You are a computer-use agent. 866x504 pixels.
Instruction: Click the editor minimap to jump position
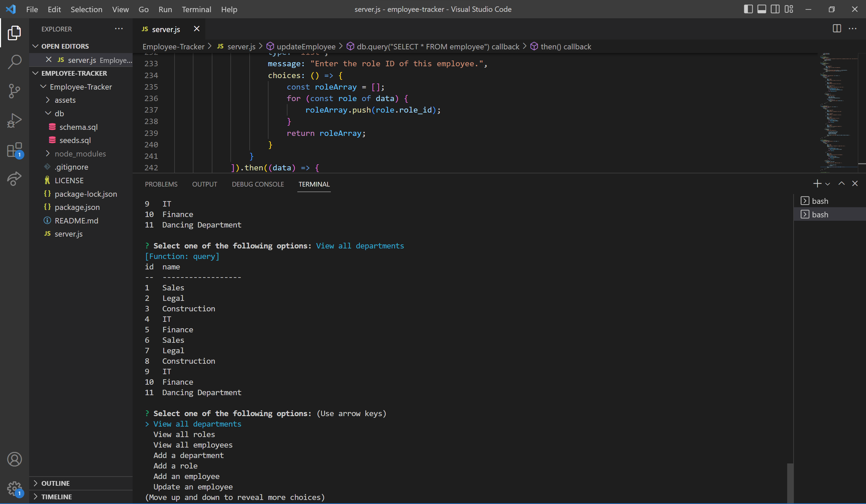point(835,110)
